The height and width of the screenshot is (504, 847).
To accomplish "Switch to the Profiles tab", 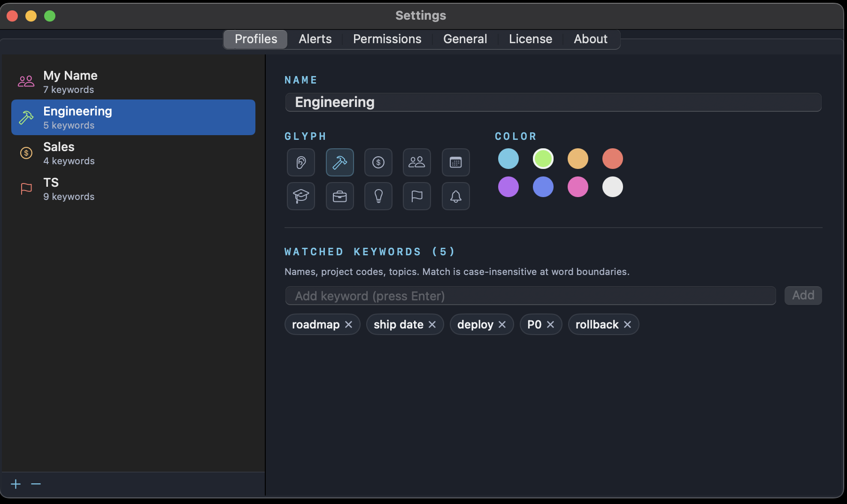I will point(256,39).
